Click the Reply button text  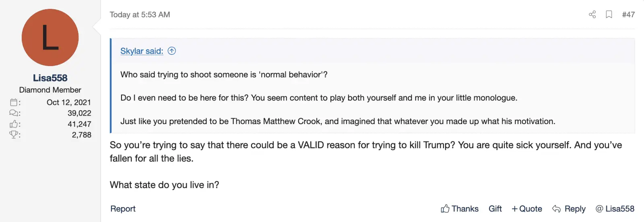point(575,209)
